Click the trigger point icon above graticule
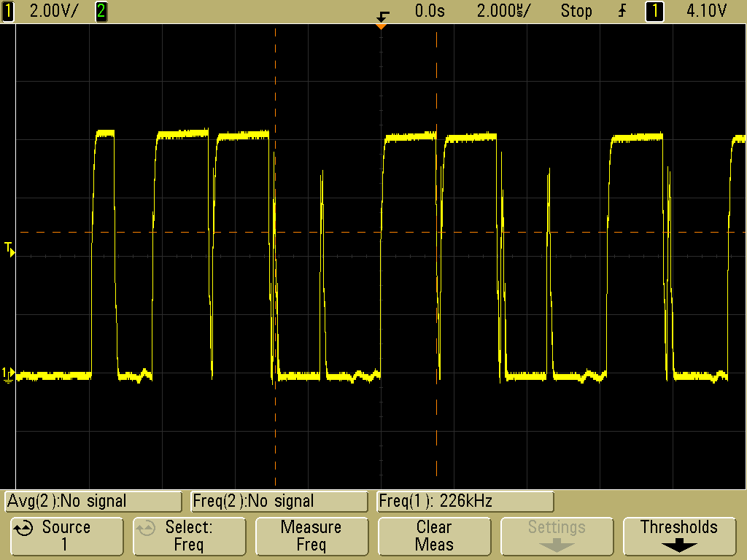747x560 pixels. [382, 17]
